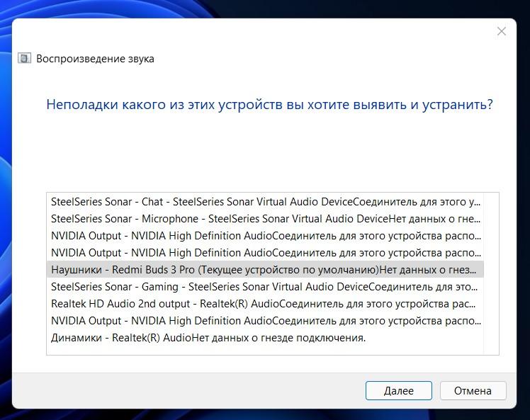Select SteelSeries Sonar - Microphone device
530x420 pixels.
[265, 219]
